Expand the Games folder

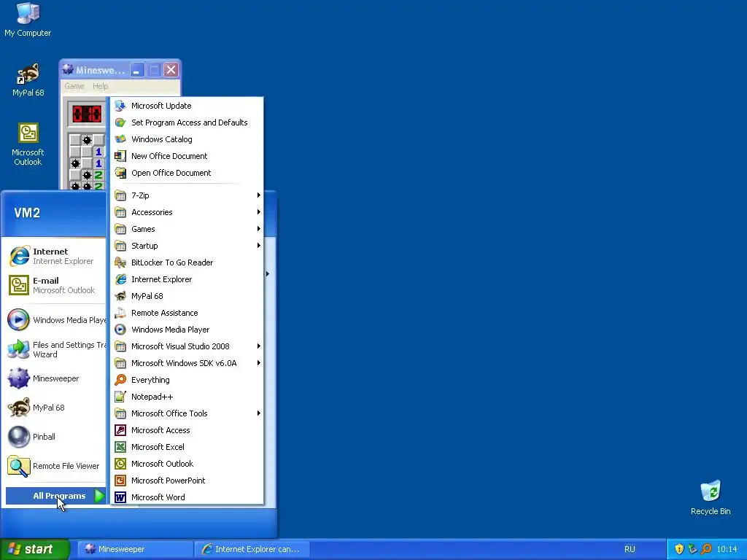pos(187,229)
